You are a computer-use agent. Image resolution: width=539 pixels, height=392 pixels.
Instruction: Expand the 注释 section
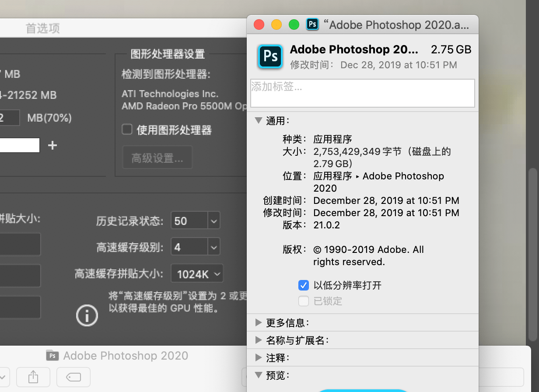pyautogui.click(x=258, y=357)
